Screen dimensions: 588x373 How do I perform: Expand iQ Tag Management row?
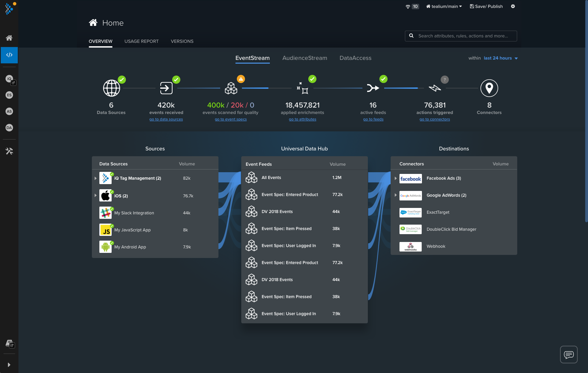(96, 178)
